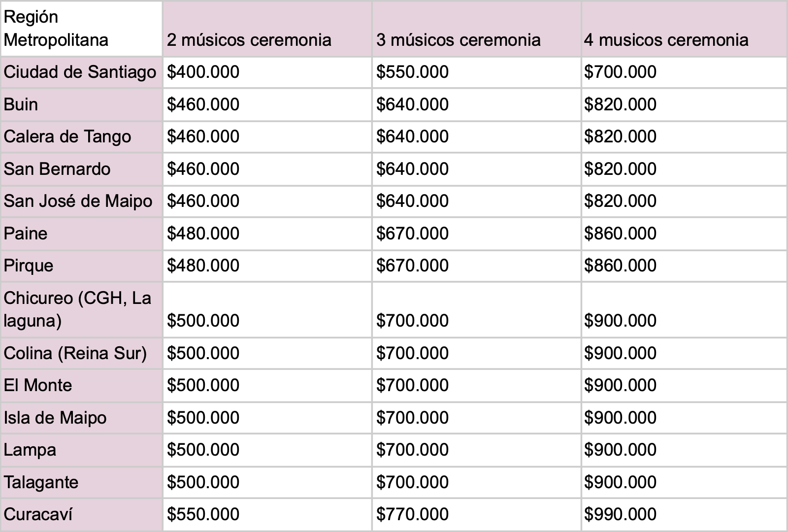Screen dimensions: 788x532
Task: Click the 4 musicos ceremonia column header
Action: pyautogui.click(x=684, y=29)
